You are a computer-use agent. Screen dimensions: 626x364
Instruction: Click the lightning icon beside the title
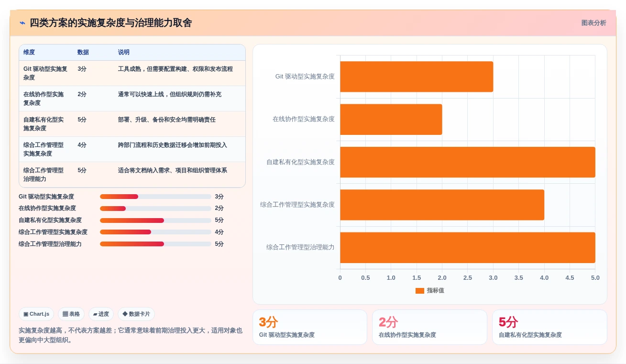click(x=22, y=23)
